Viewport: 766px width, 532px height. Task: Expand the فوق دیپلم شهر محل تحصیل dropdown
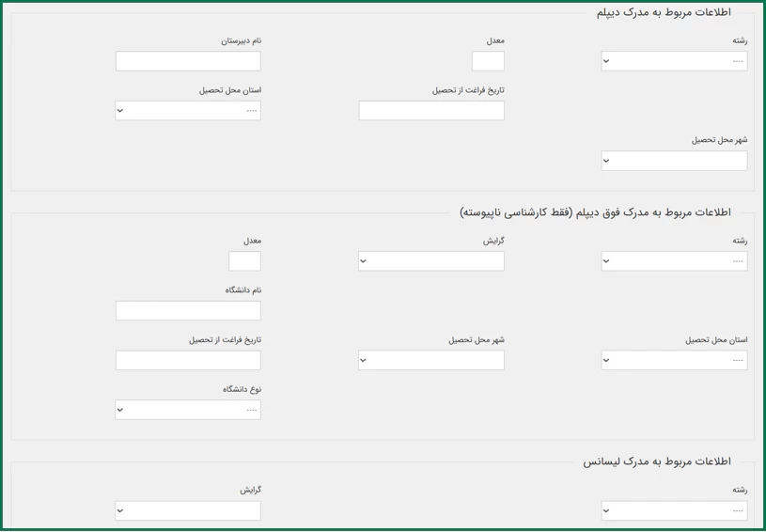point(431,360)
